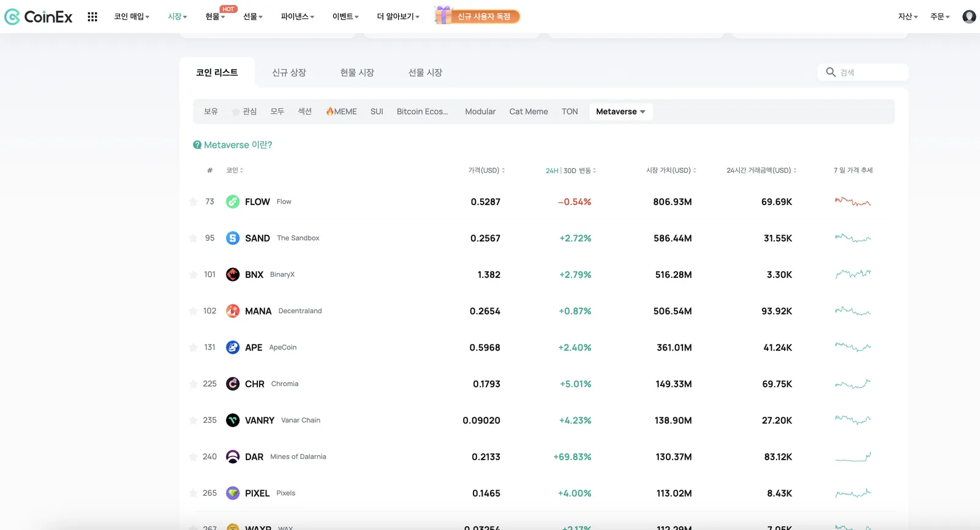Click the VANRY coin logo

coord(233,420)
